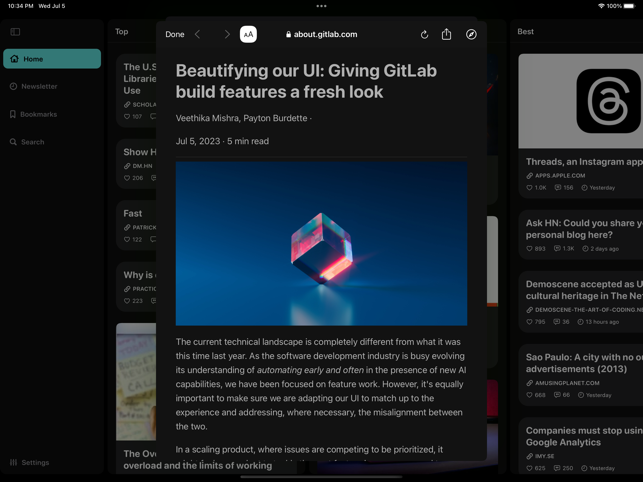Open the 66 comments on Sao Paulo story
This screenshot has height=482, width=643.
tap(562, 395)
